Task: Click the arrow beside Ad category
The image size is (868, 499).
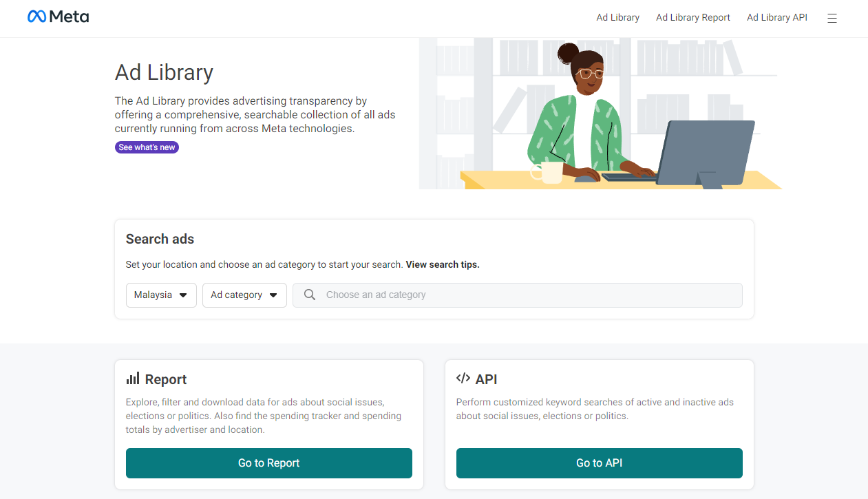Action: pyautogui.click(x=273, y=295)
